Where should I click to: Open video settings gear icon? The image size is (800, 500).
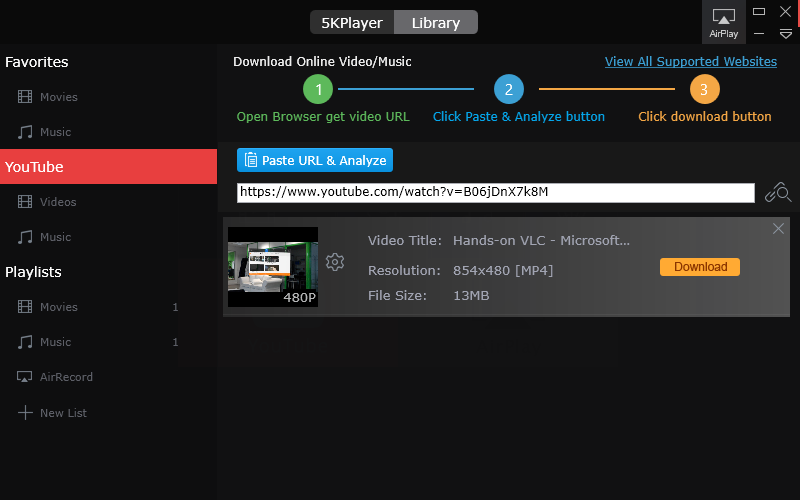335,262
